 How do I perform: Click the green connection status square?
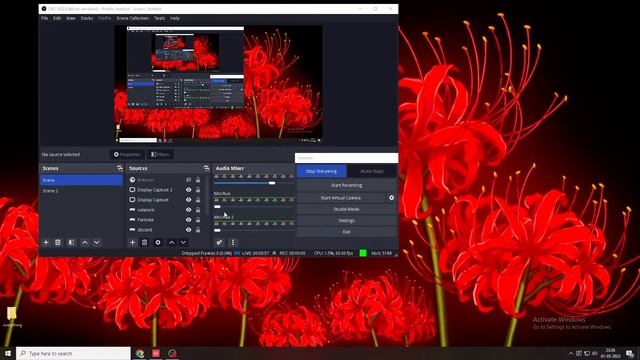point(362,253)
